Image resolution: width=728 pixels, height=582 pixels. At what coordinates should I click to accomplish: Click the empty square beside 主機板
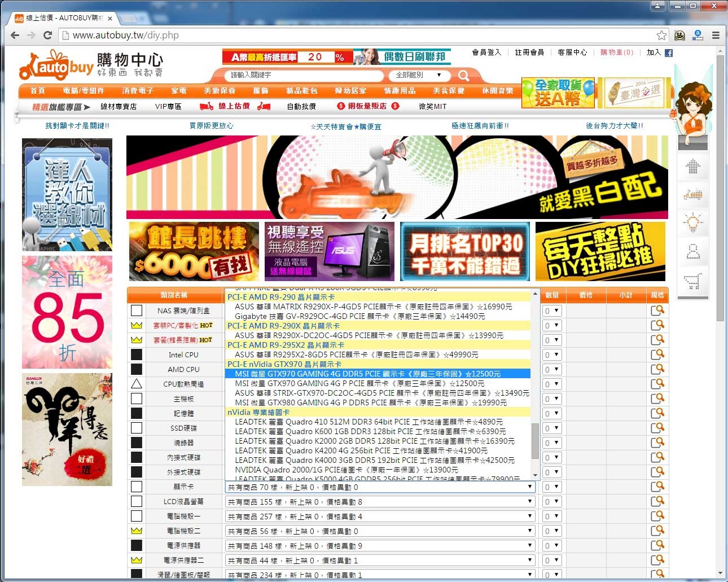point(136,399)
